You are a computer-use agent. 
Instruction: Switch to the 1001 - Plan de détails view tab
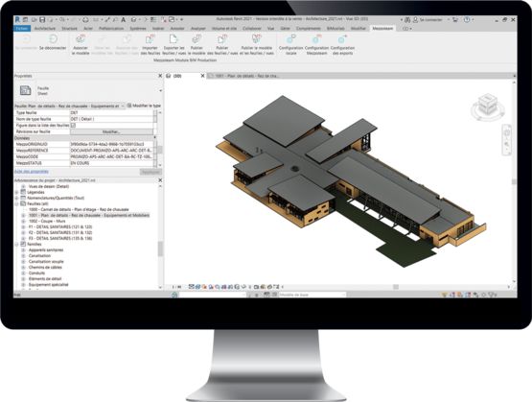click(247, 76)
